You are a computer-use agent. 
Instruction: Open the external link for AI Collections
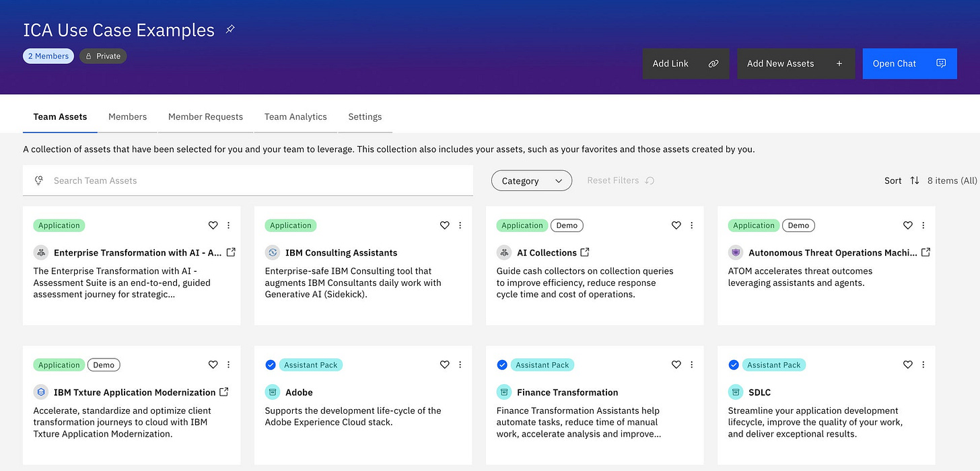point(584,252)
